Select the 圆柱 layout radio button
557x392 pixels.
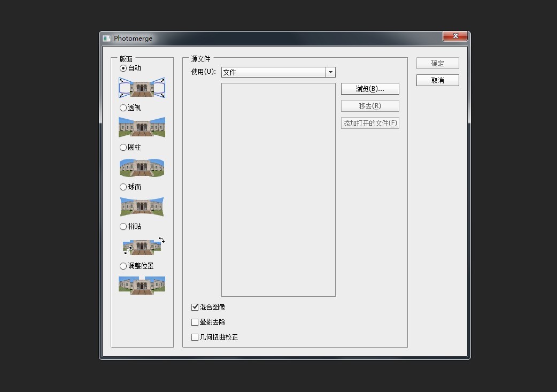tap(123, 147)
